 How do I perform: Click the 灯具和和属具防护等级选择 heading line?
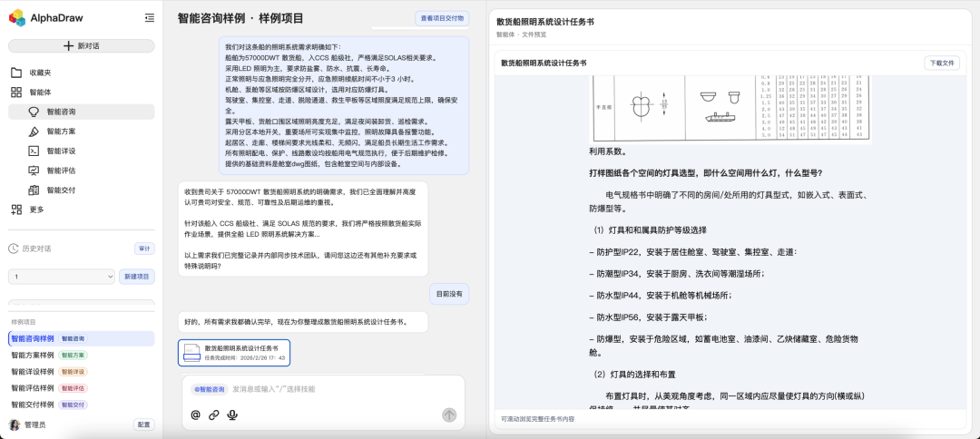(650, 229)
